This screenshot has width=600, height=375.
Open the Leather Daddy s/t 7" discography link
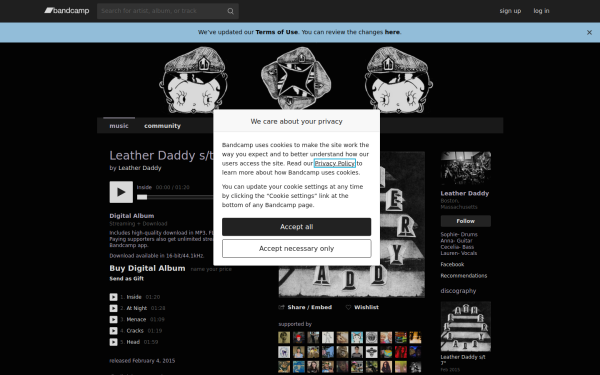pos(463,360)
